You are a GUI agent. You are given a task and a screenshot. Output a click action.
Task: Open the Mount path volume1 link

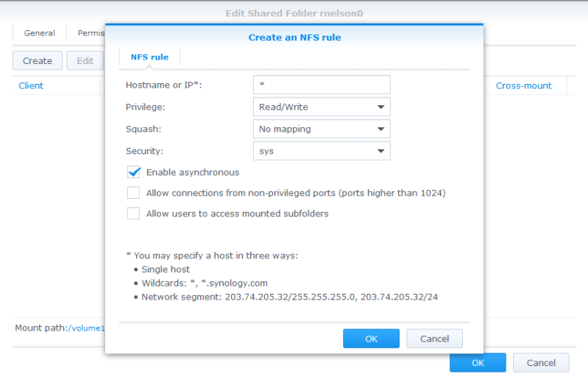pyautogui.click(x=87, y=328)
